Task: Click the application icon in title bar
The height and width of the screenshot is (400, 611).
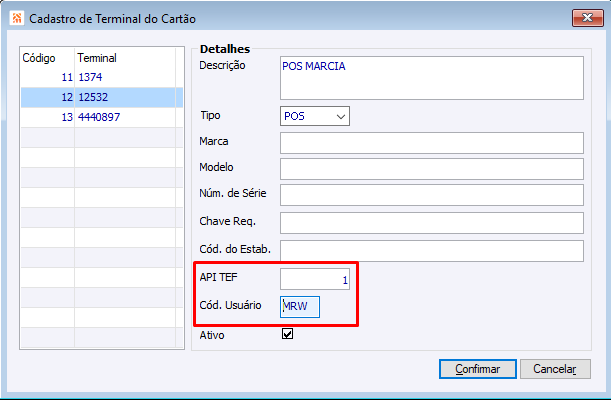Action: 14,18
